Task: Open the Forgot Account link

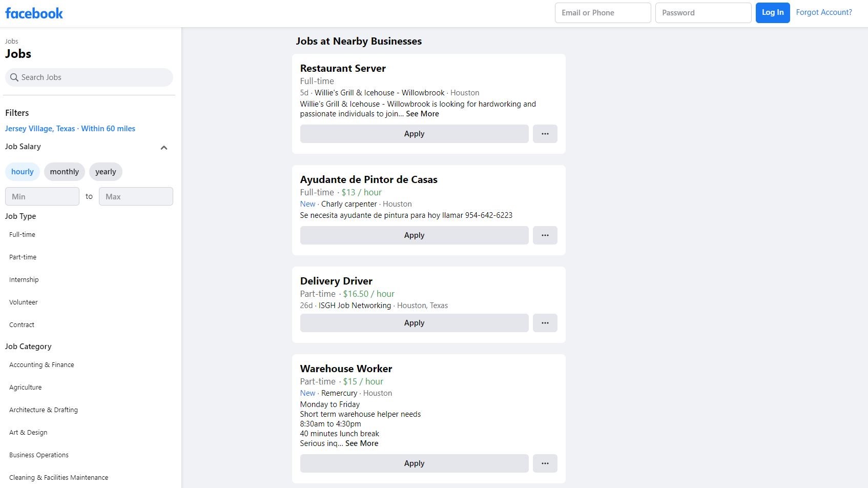Action: (x=824, y=12)
